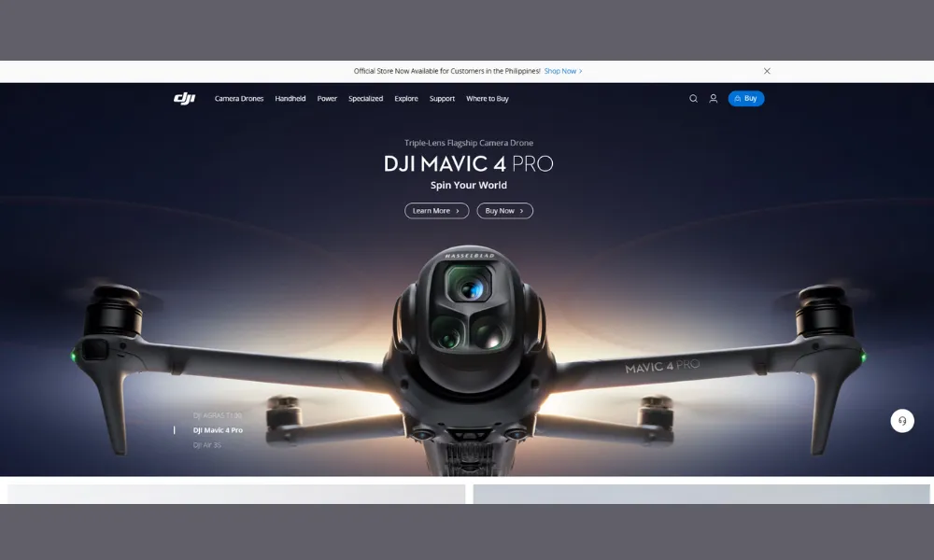Switch the hero slide to DJI Air 3S
Image resolution: width=934 pixels, height=560 pixels.
click(207, 445)
